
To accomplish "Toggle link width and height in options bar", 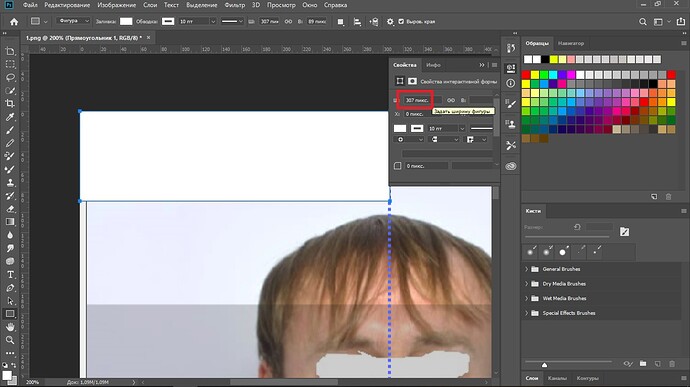I will tap(288, 22).
